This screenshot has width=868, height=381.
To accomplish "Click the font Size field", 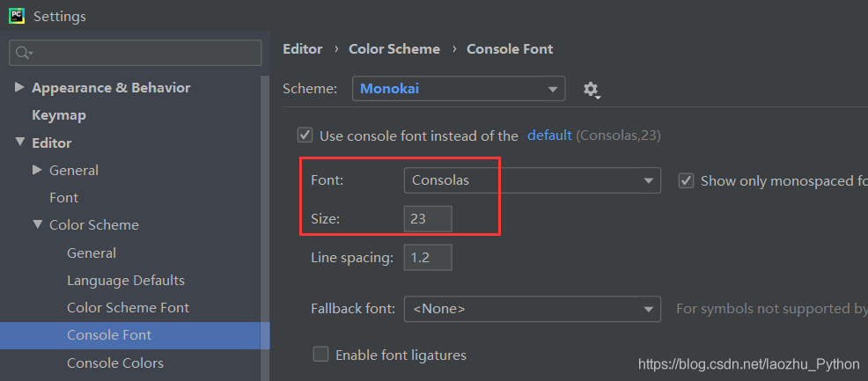I will tap(428, 219).
